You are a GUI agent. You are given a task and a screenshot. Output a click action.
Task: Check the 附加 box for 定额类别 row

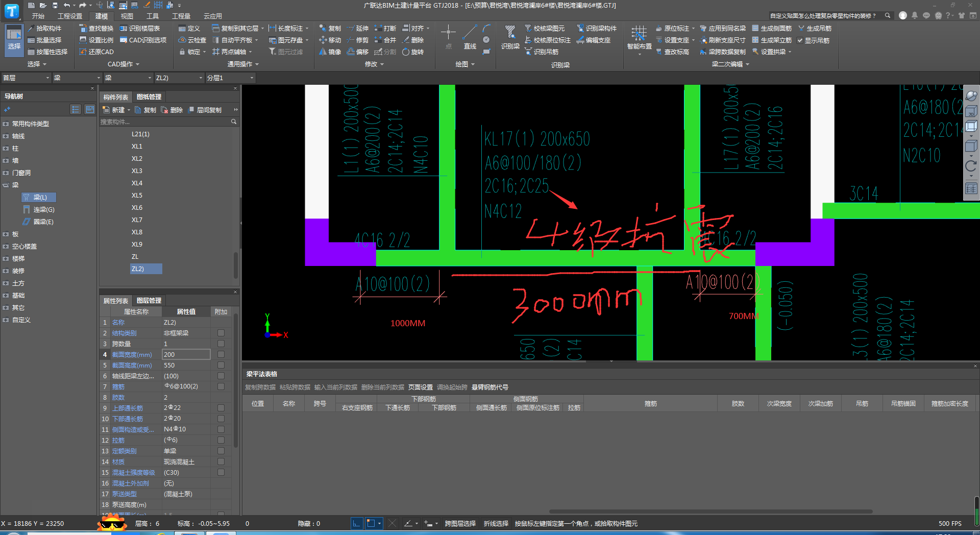[221, 451]
